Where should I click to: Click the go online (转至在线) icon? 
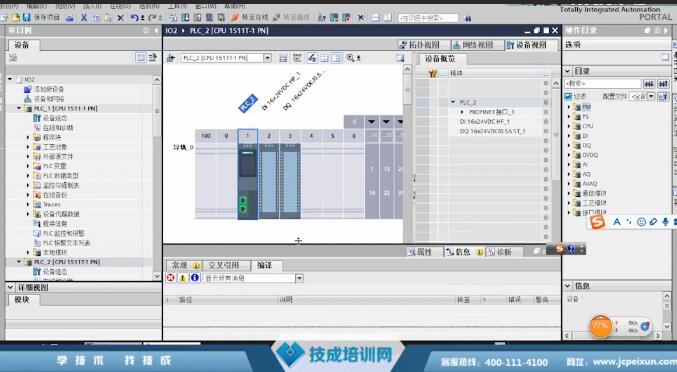point(235,17)
